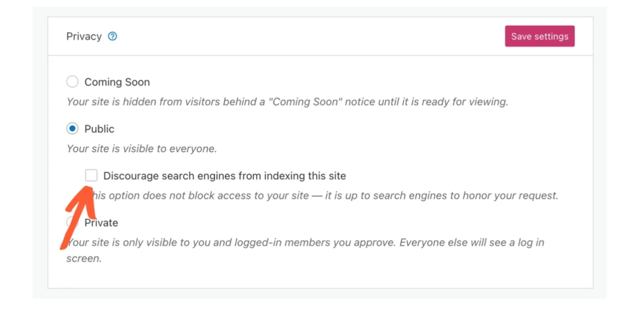Image resolution: width=644 pixels, height=314 pixels.
Task: Click the "Public" option label
Action: pyautogui.click(x=99, y=129)
